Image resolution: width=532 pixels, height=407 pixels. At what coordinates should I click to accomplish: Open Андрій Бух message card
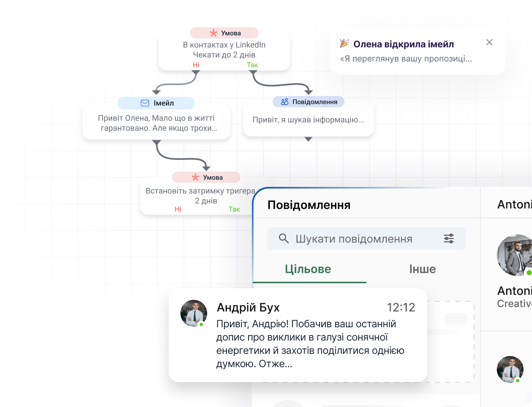[x=298, y=335]
